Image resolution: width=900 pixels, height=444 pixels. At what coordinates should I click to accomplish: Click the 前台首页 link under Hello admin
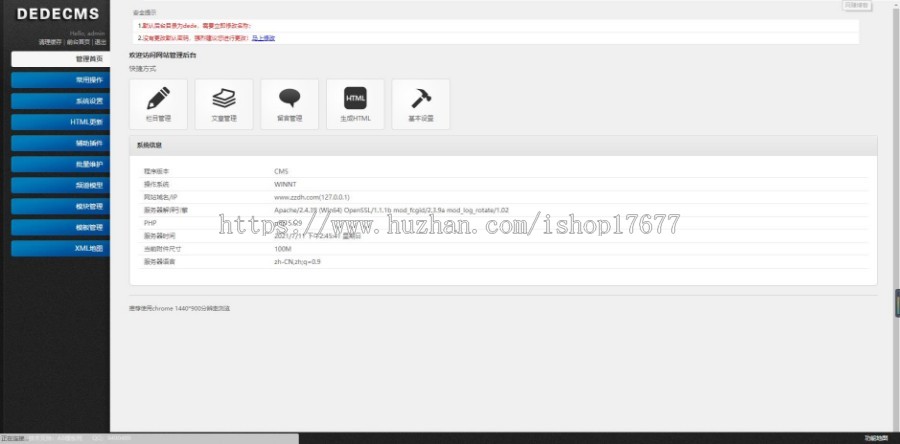pyautogui.click(x=78, y=42)
